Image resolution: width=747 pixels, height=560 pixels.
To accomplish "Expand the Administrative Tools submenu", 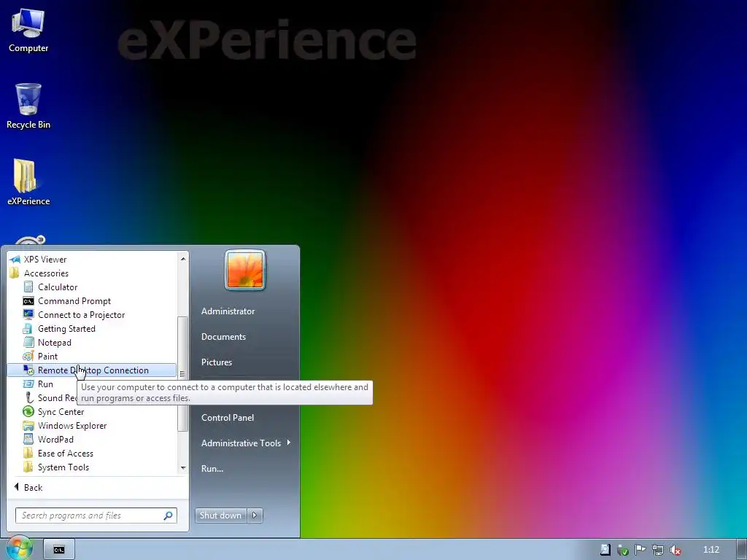I will click(245, 443).
